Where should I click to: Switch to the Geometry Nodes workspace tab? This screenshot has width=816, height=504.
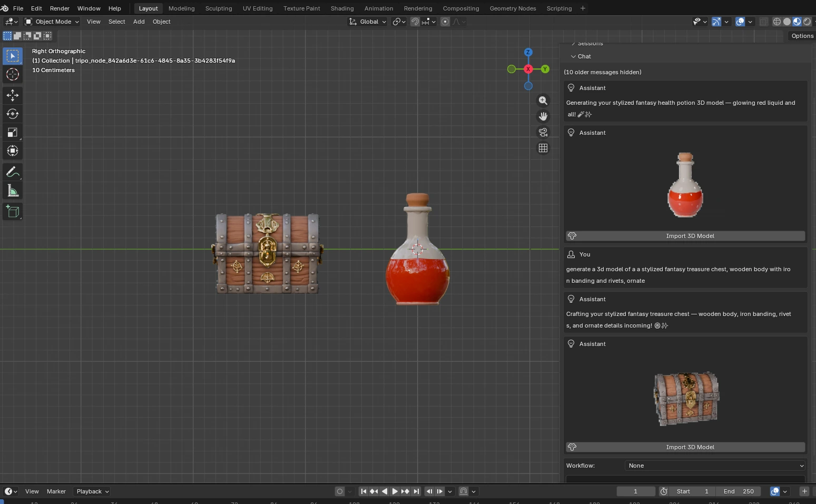coord(513,8)
